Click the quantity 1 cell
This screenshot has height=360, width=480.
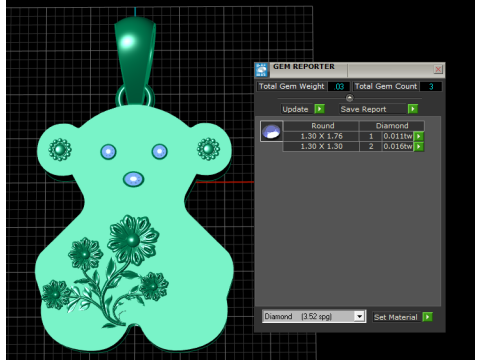tap(371, 136)
